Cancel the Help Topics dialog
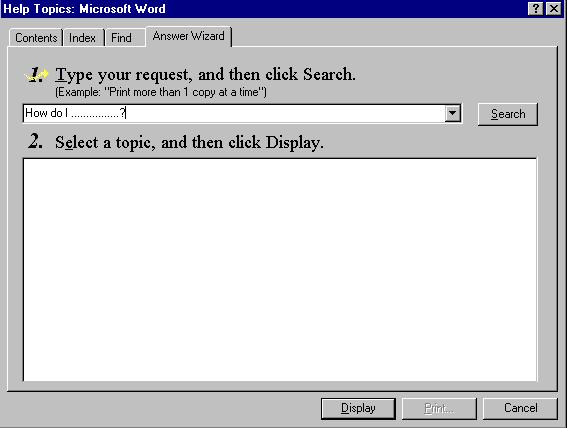 (520, 408)
